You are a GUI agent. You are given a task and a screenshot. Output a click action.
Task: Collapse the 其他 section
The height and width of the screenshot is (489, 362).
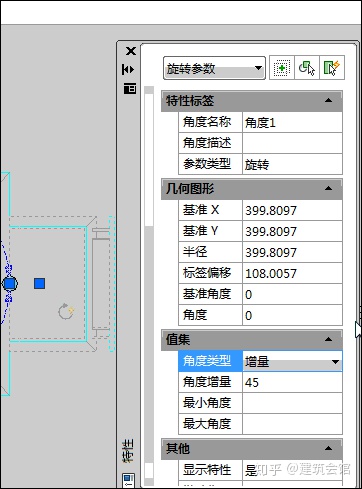328,448
